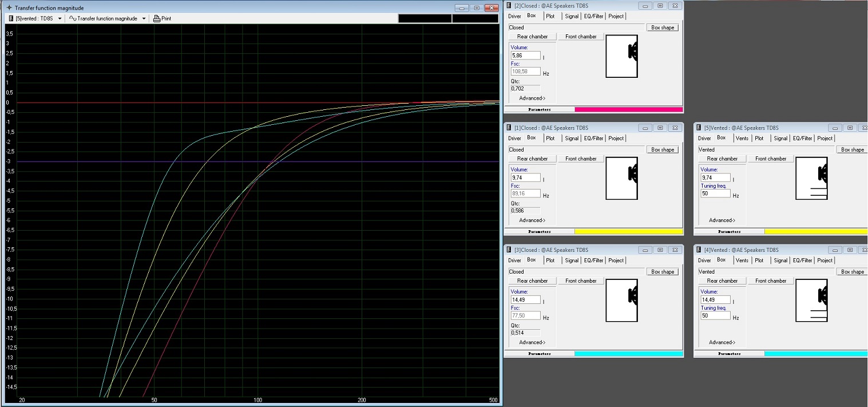Click the magenta color bar in [2]Closed window
This screenshot has width=868, height=407.
click(x=628, y=109)
